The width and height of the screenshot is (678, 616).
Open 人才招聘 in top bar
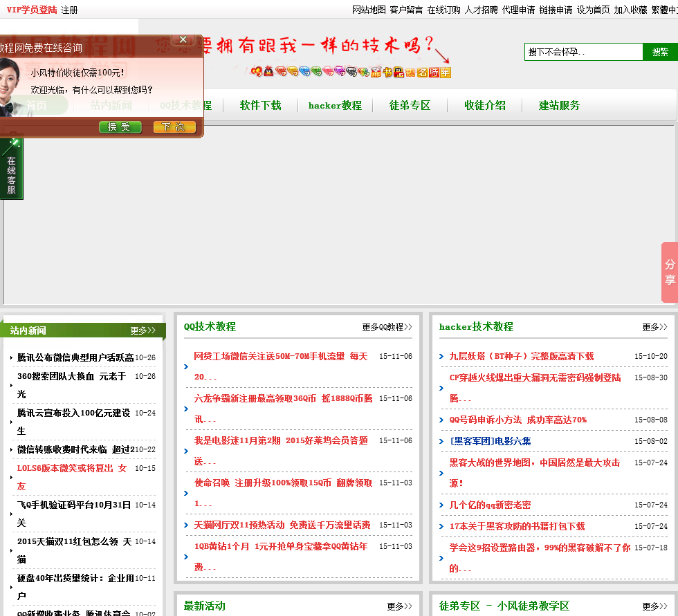point(481,10)
